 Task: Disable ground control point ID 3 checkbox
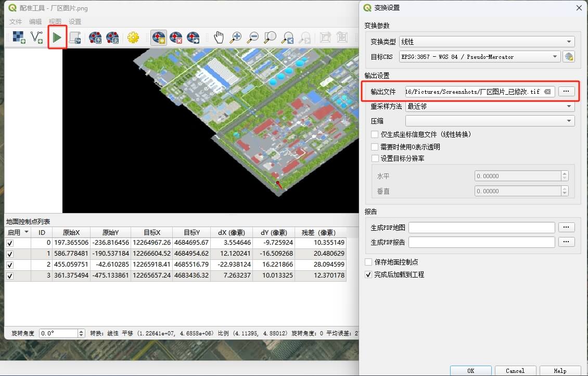tap(10, 276)
